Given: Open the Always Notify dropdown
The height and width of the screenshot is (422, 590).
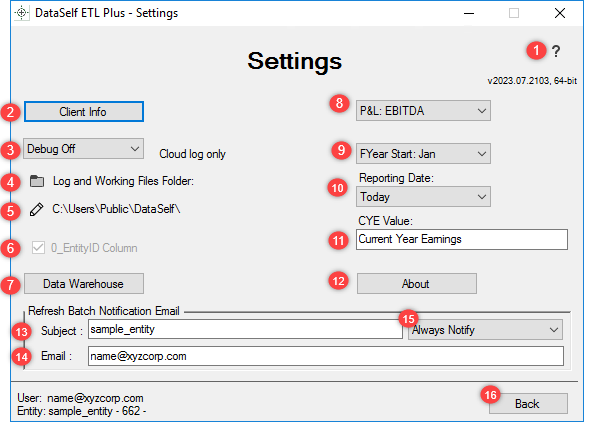Looking at the screenshot, I should 485,330.
